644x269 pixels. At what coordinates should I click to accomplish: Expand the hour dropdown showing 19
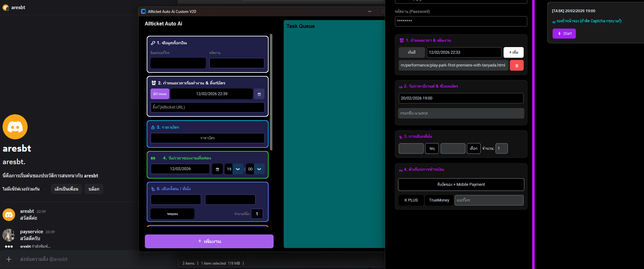pyautogui.click(x=238, y=169)
